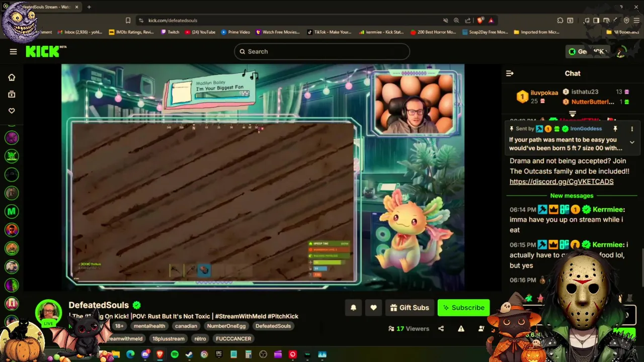The width and height of the screenshot is (644, 362).
Task: Open the DefeatedSouls channel name
Action: click(x=99, y=305)
